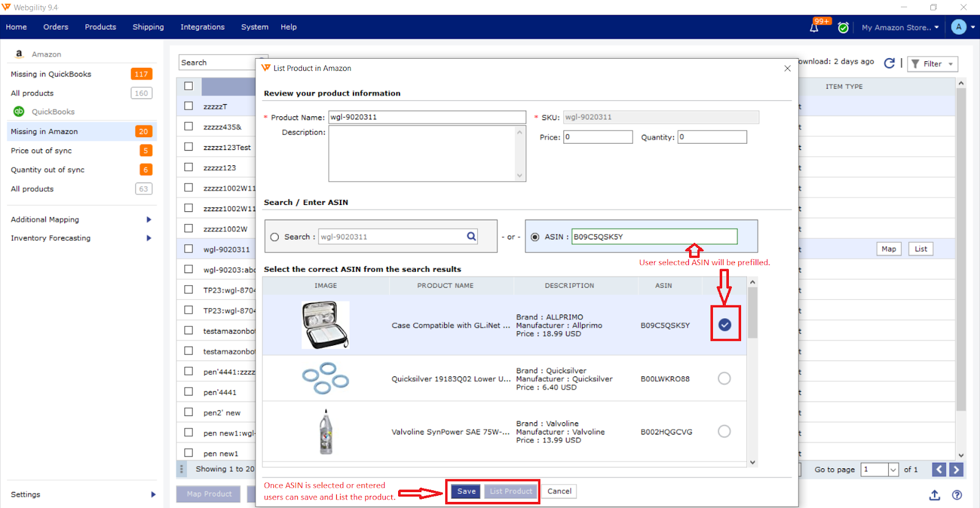This screenshot has width=980, height=508.
Task: Open the Help menu
Action: (x=288, y=27)
